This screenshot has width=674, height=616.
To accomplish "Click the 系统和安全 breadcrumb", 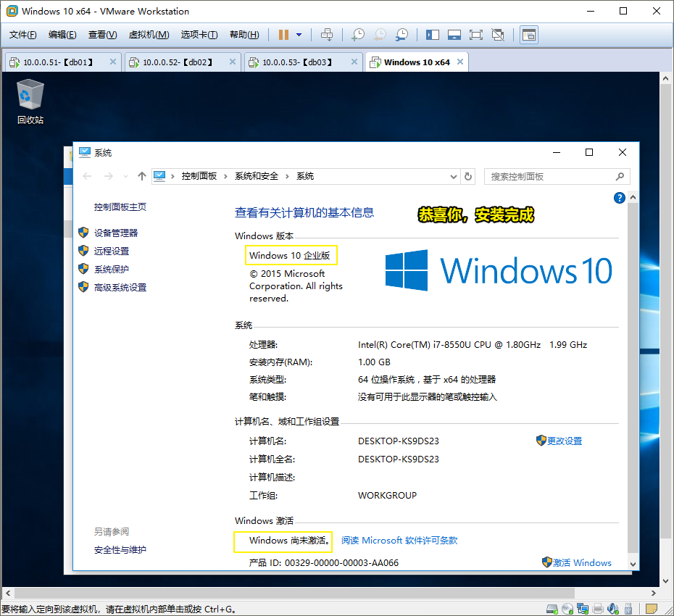I will (257, 176).
